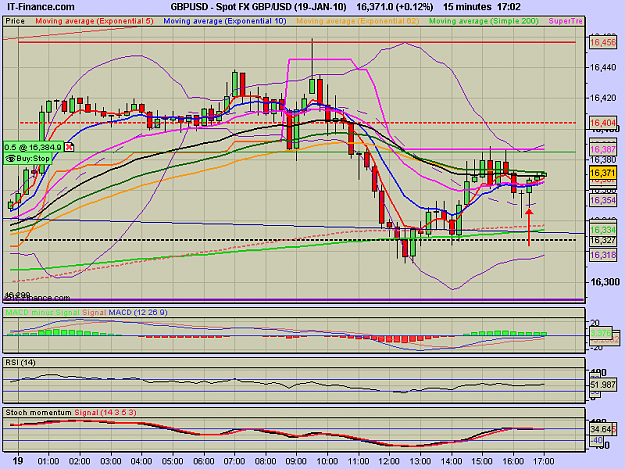The image size is (625, 469).
Task: Cancel the order with the red X
Action: pyautogui.click(x=69, y=147)
